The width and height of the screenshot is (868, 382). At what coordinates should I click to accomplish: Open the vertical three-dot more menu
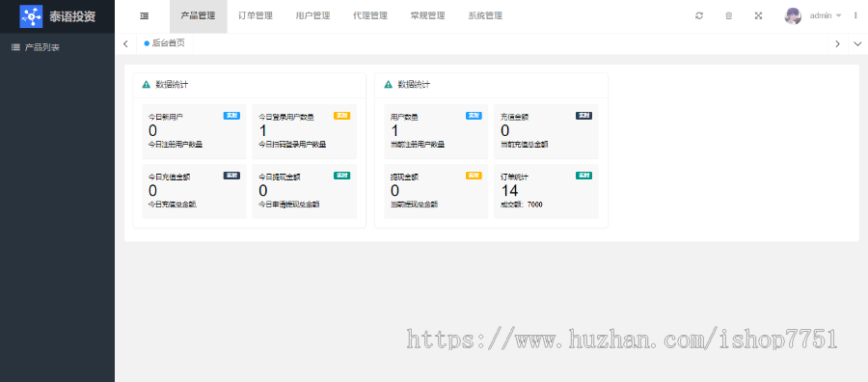click(x=855, y=16)
